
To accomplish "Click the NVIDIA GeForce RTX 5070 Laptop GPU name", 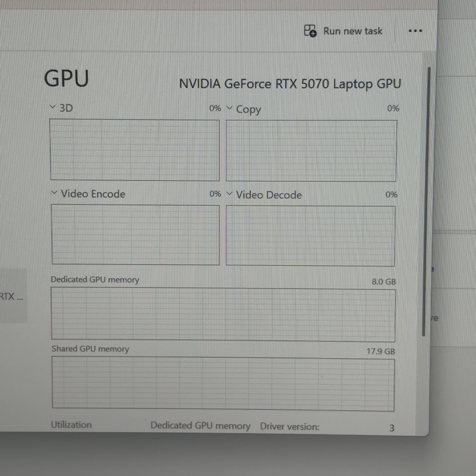I will (290, 84).
